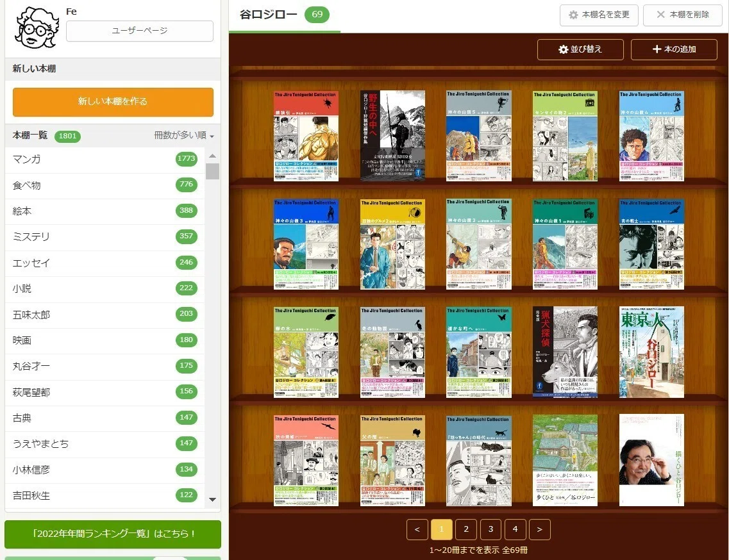This screenshot has height=560, width=729.
Task: Open the 野生の中へ book cover
Action: pos(392,136)
